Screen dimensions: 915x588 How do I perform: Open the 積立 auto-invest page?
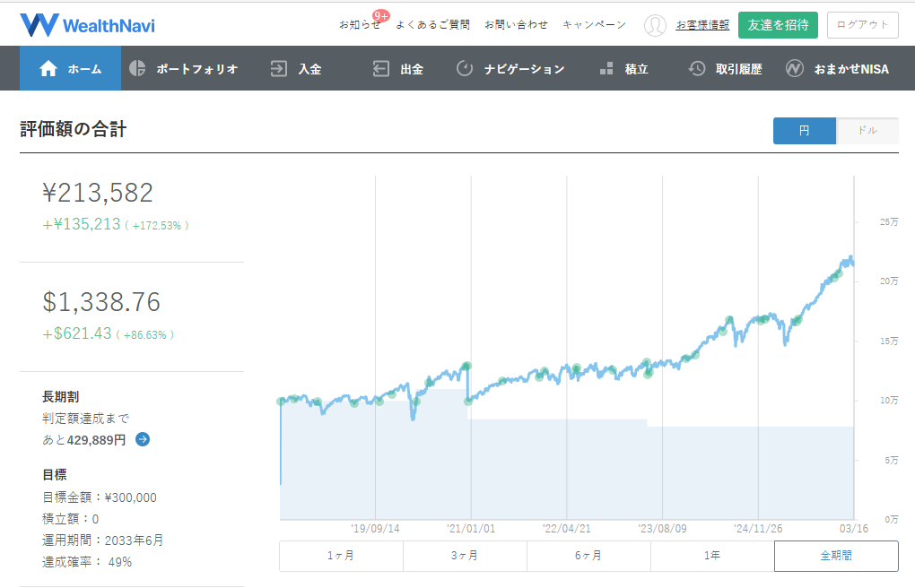pos(623,69)
